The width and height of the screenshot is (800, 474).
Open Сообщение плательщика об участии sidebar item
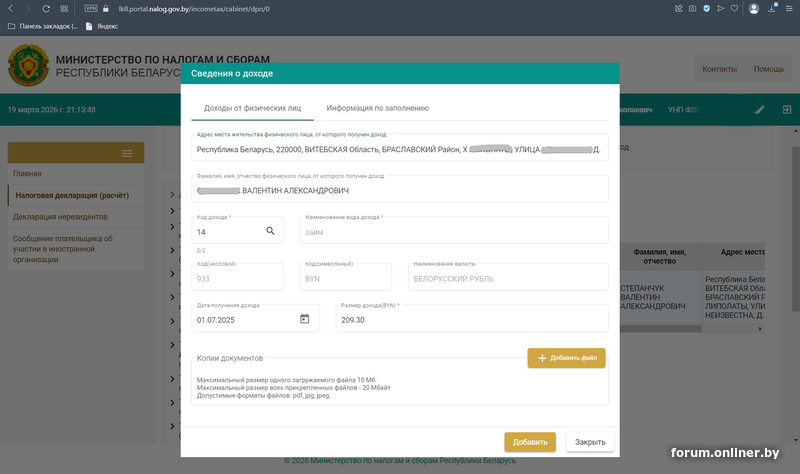(76, 249)
